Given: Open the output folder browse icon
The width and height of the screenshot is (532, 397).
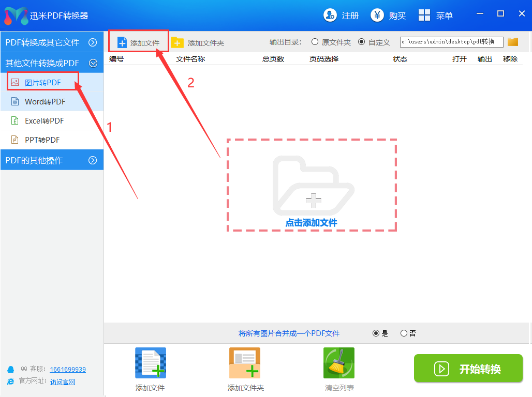Looking at the screenshot, I should (513, 42).
